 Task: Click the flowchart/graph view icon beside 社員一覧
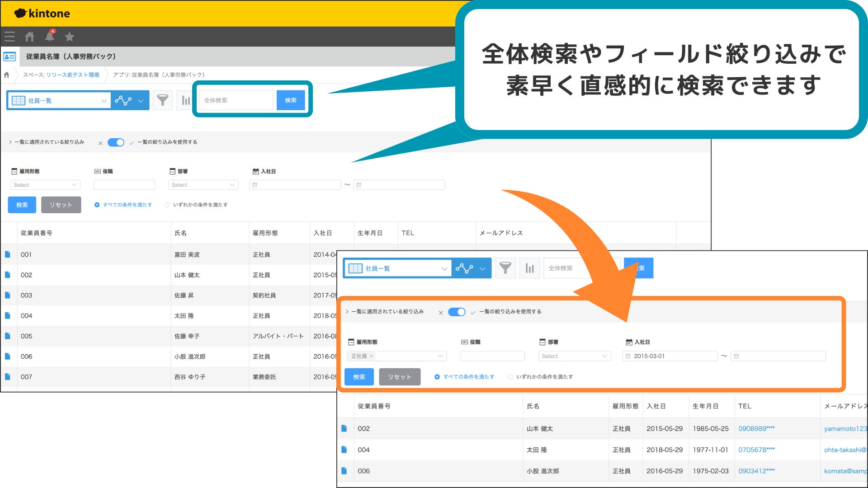123,100
